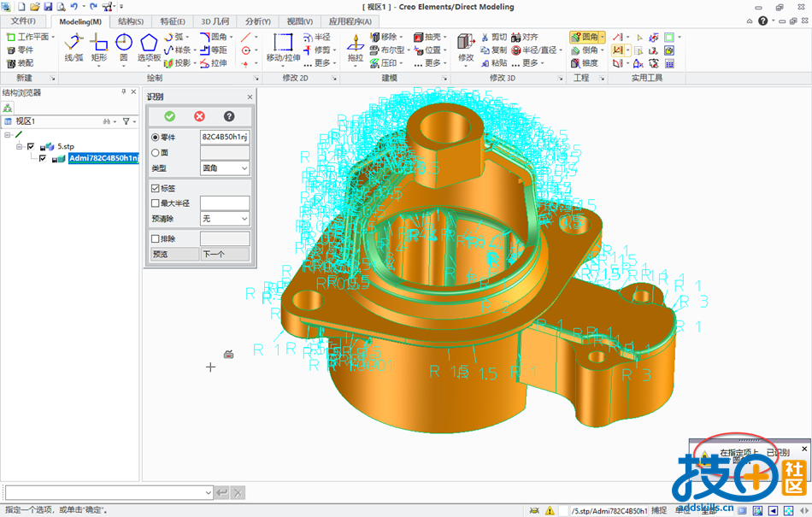The image size is (812, 517).
Task: Click the 最大半径 value input field
Action: coord(226,203)
